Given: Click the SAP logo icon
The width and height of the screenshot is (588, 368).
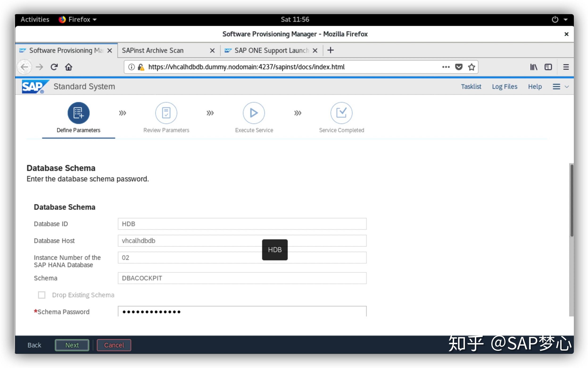Looking at the screenshot, I should point(34,86).
